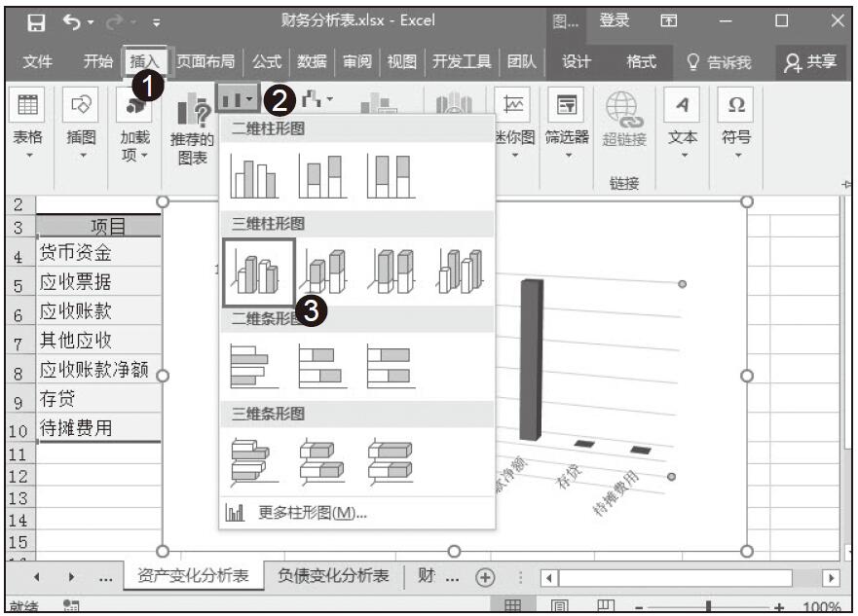Select the 3D clustered column chart icon
Image resolution: width=858 pixels, height=616 pixels.
[258, 272]
